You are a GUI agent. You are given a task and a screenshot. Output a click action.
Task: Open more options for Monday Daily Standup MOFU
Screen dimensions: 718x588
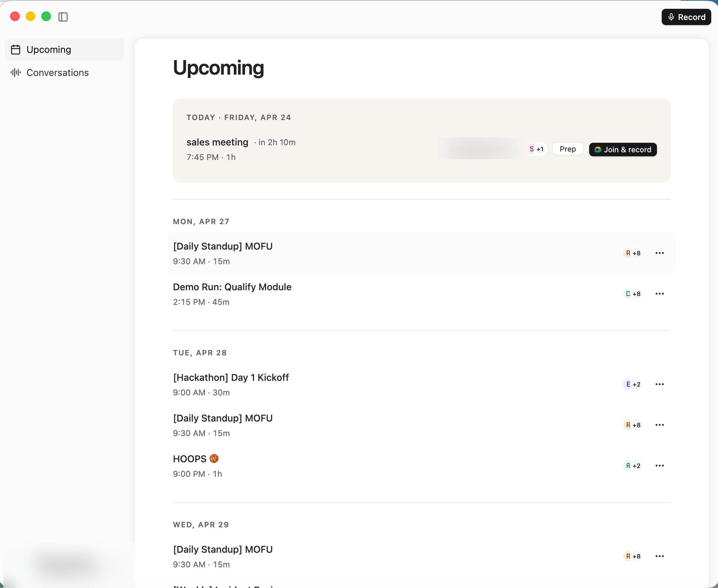pyautogui.click(x=659, y=253)
